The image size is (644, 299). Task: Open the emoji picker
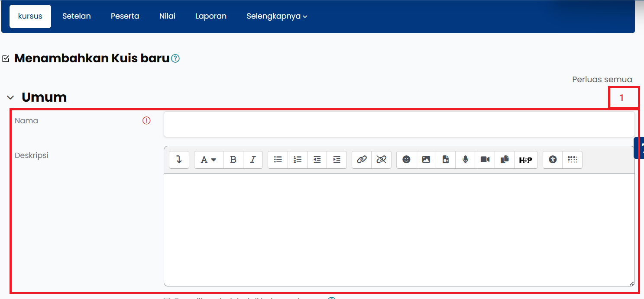click(x=406, y=160)
